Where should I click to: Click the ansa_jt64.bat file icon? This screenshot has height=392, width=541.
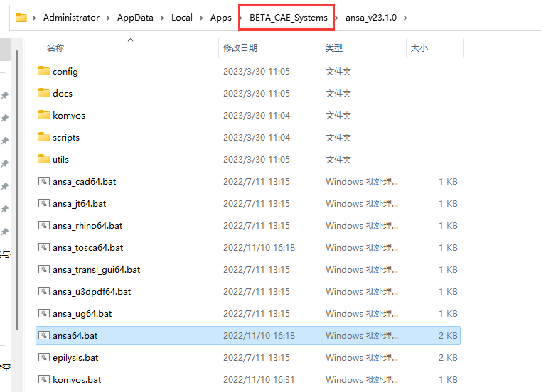click(44, 203)
